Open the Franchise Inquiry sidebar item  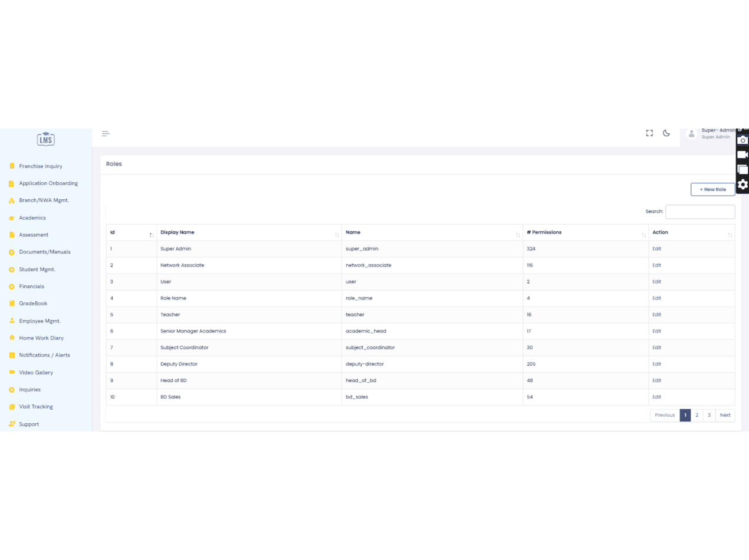point(40,166)
